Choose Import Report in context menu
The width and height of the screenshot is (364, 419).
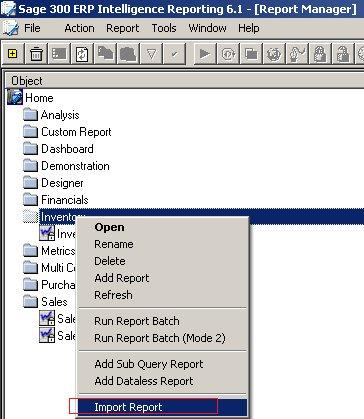[x=163, y=407]
